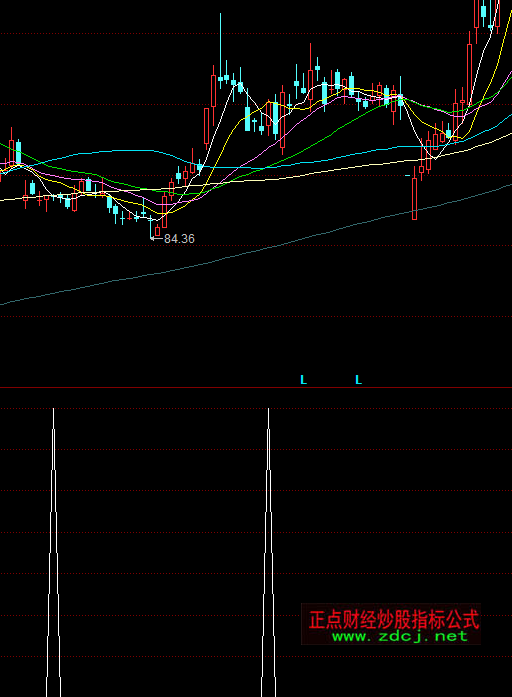Click the 84.36 low price label
The image size is (512, 697).
pos(179,239)
